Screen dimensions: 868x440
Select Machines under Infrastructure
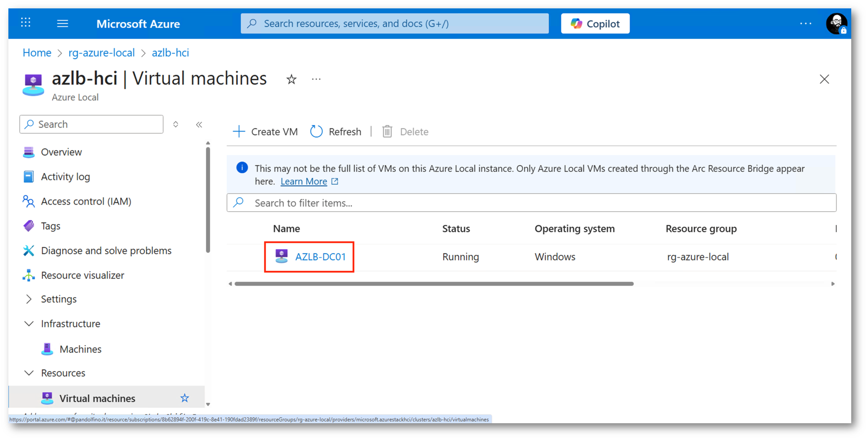pos(80,349)
